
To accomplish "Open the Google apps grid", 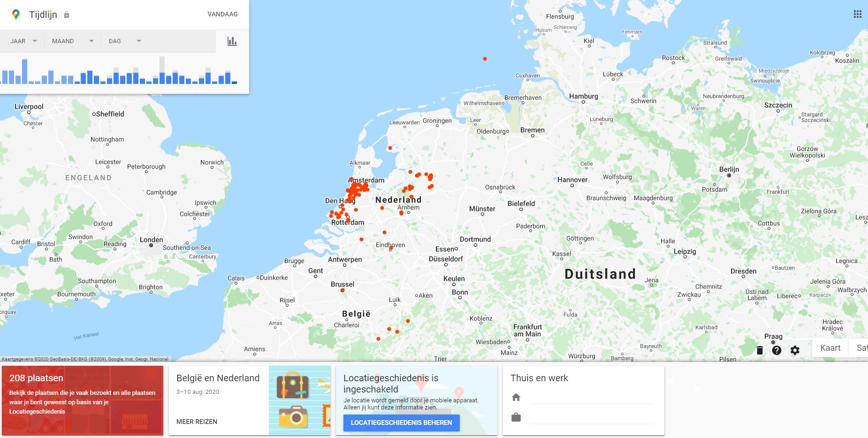I will (x=858, y=14).
